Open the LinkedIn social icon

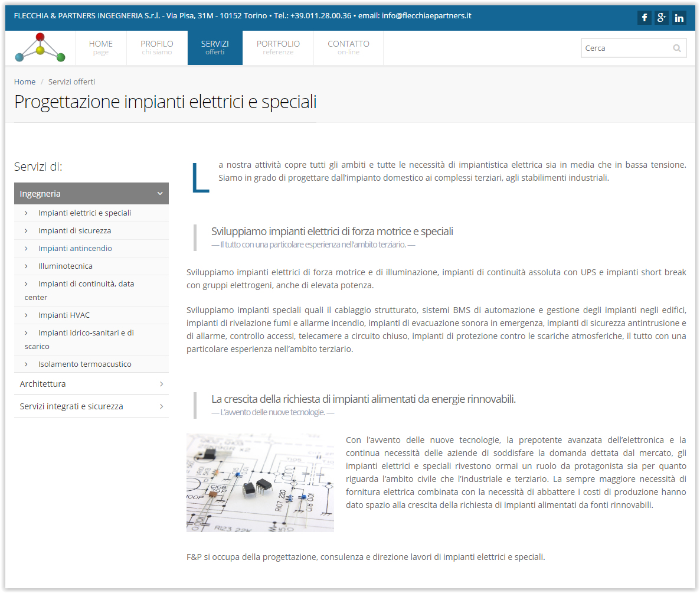(x=679, y=18)
